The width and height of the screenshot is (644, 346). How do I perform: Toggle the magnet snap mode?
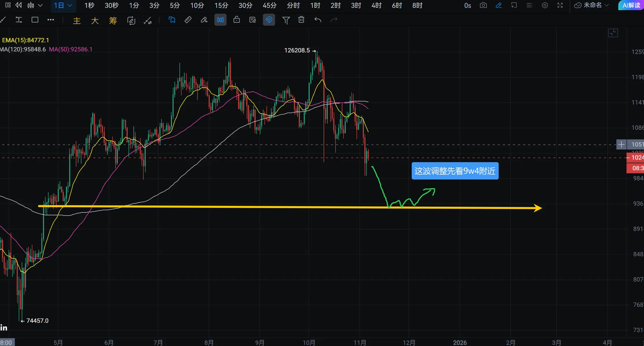[x=269, y=20]
